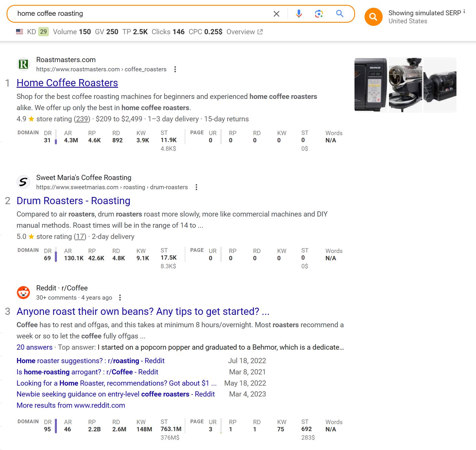476x450 pixels.
Task: Click Reddit domain RP value 2.2B
Action: tap(94, 429)
